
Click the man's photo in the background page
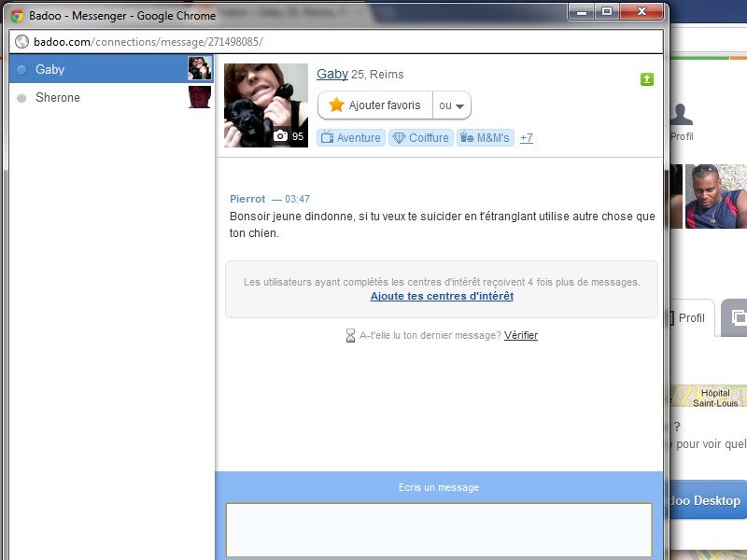click(716, 196)
